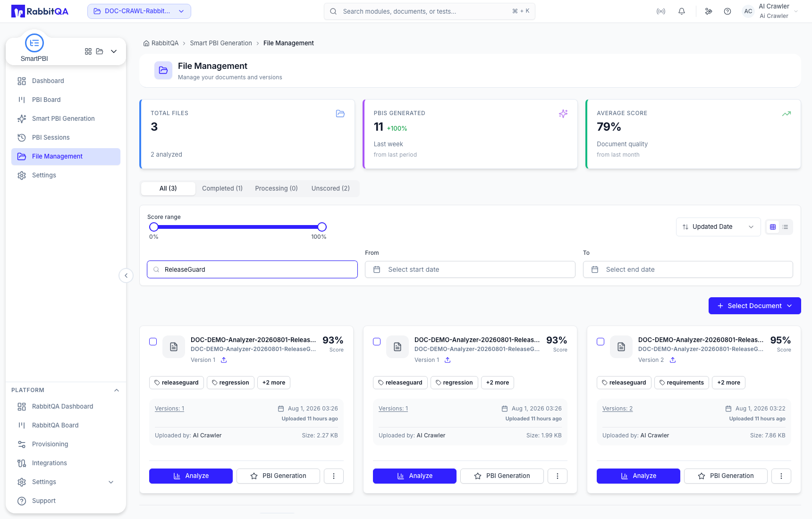Open the Select Document dropdown
812x519 pixels.
point(755,306)
